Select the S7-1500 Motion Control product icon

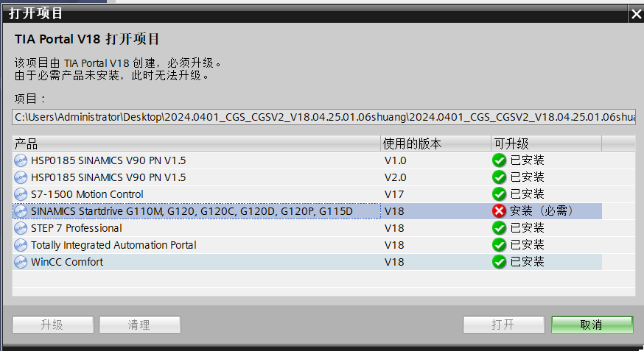tap(20, 194)
